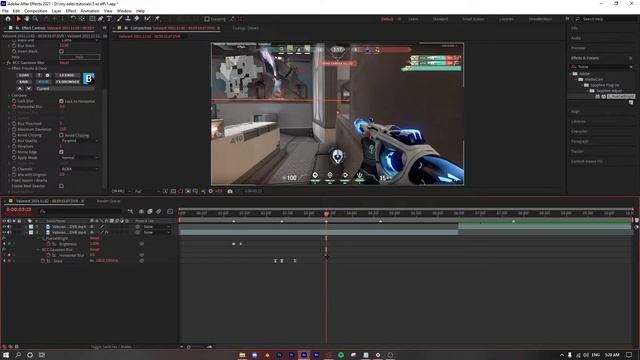
Task: Open the Character panel
Action: click(579, 131)
